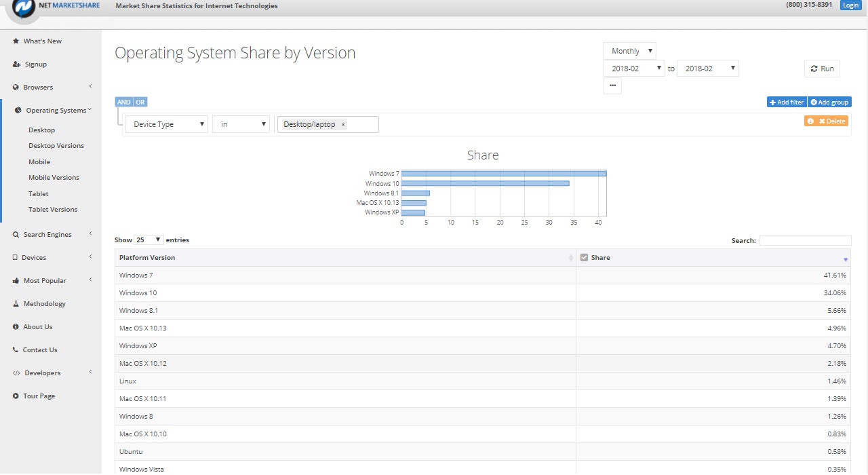The height and width of the screenshot is (475, 868).
Task: Click the Run button
Action: (822, 69)
